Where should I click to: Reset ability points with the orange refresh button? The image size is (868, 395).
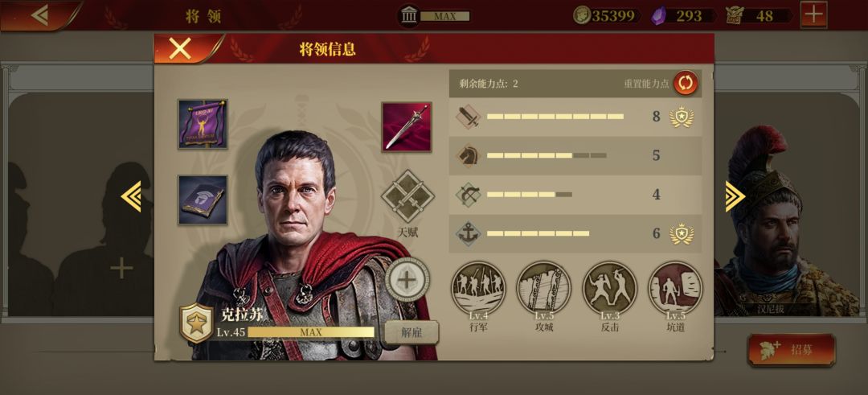(686, 83)
